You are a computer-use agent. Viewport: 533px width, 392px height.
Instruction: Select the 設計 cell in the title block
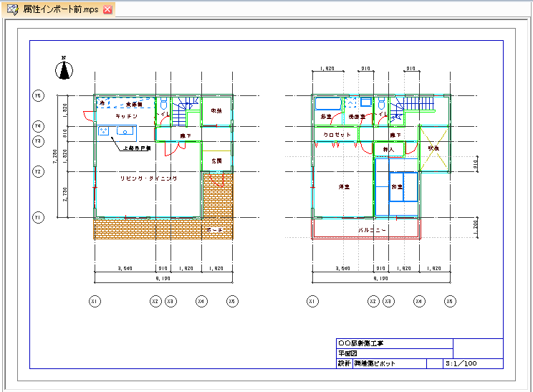(344, 363)
